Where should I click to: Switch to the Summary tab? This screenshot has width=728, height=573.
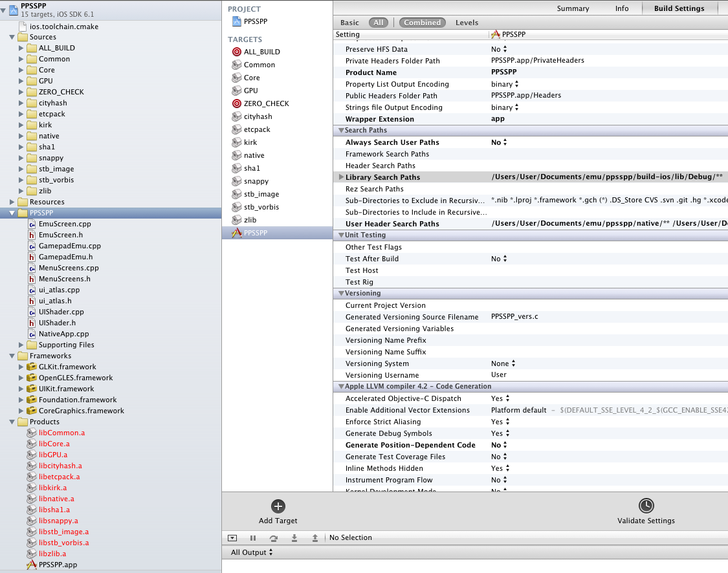coord(573,8)
